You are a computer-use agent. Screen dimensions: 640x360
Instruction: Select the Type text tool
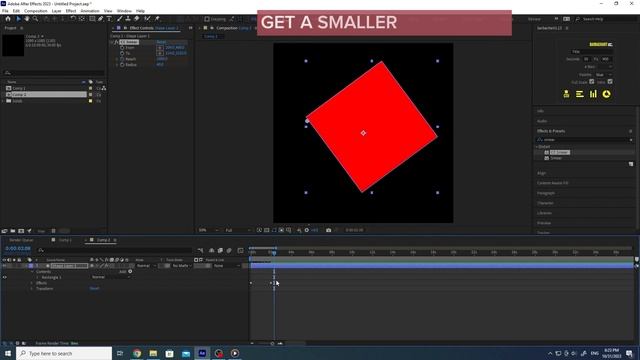click(109, 19)
